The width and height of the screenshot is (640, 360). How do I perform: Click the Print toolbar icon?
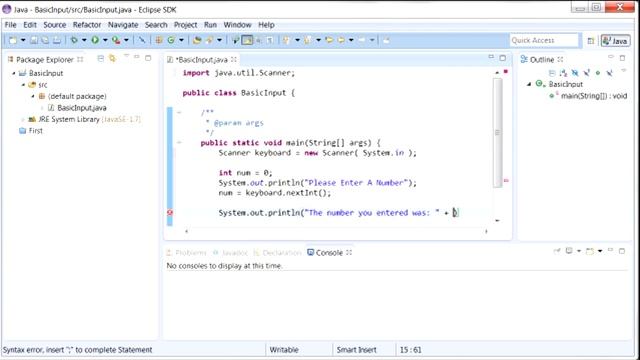pos(57,40)
